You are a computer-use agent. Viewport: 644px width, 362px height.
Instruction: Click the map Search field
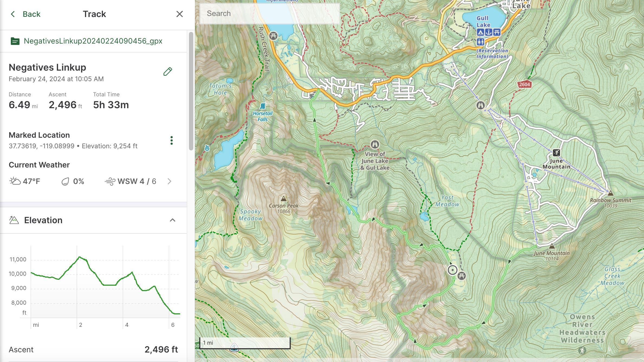click(269, 14)
